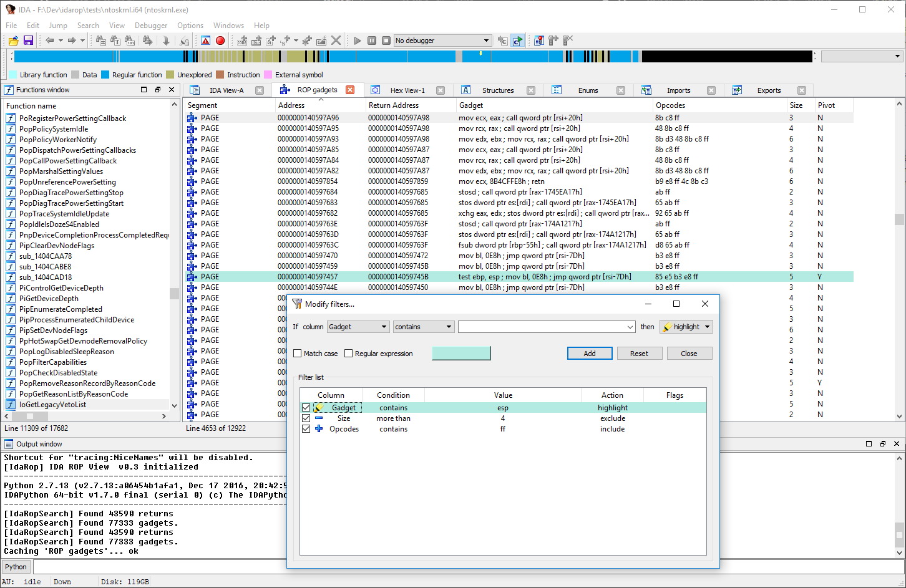This screenshot has height=588, width=906.
Task: Click the navigation band overview bar
Action: point(414,56)
